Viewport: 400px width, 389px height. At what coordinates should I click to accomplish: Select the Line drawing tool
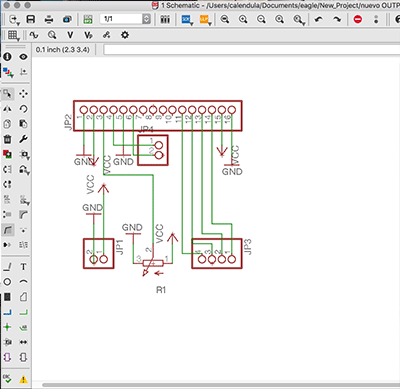pos(7,267)
